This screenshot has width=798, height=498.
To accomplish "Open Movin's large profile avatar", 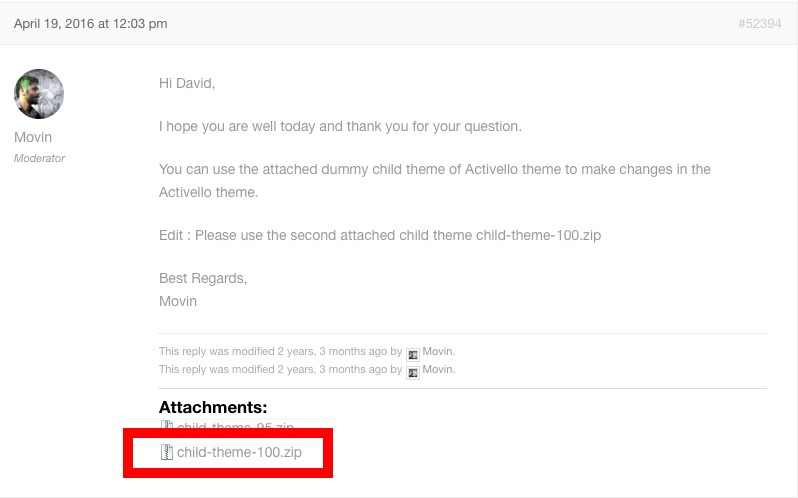I will (39, 94).
